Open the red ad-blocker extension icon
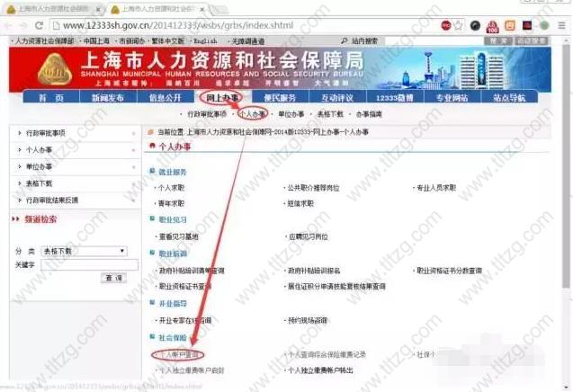The image size is (573, 392). coord(446,25)
